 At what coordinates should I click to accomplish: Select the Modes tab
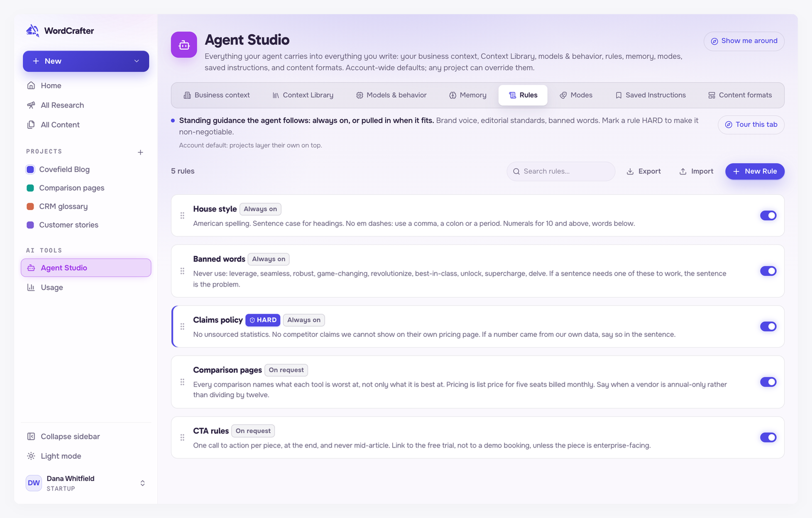[576, 95]
